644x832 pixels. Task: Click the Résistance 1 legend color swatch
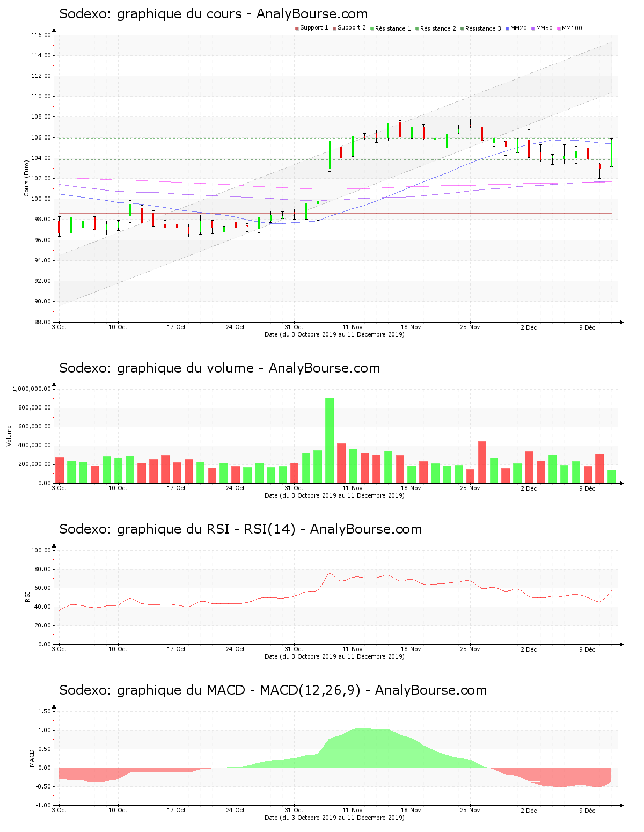[372, 28]
